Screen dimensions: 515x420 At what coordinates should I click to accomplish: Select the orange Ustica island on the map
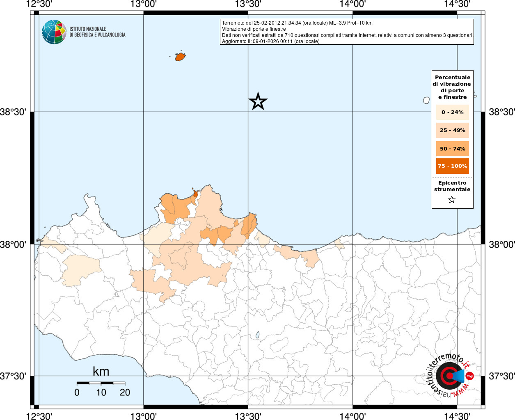click(x=180, y=57)
